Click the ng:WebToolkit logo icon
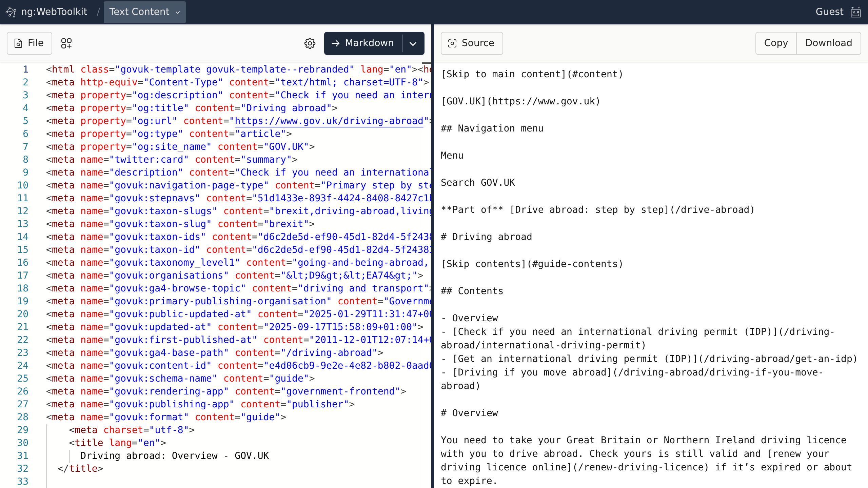The image size is (868, 488). pos(11,12)
